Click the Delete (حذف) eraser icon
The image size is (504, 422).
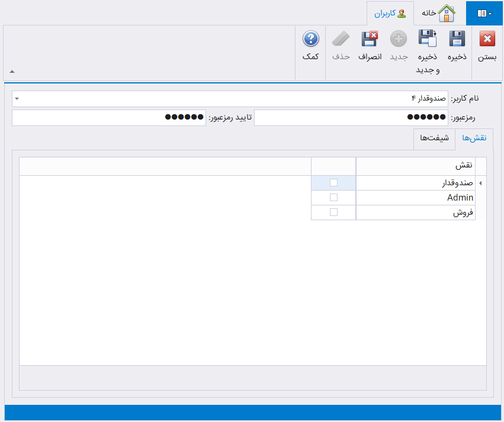click(341, 40)
